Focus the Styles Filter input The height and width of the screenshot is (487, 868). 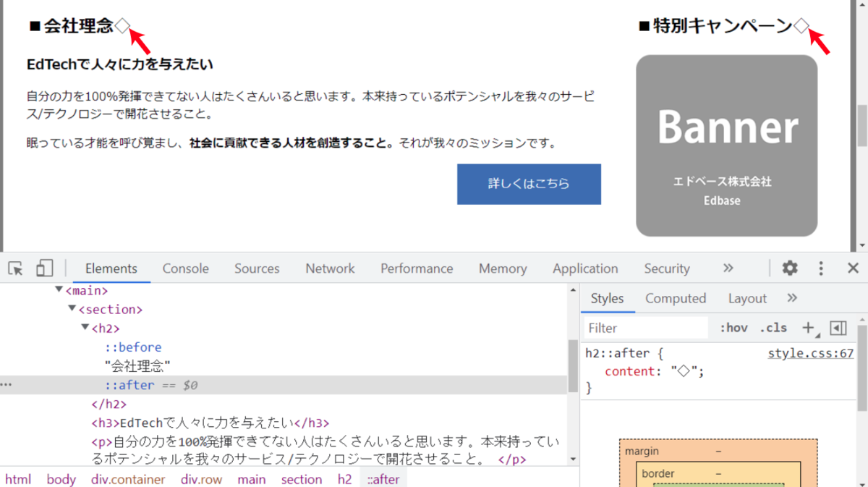click(x=646, y=328)
